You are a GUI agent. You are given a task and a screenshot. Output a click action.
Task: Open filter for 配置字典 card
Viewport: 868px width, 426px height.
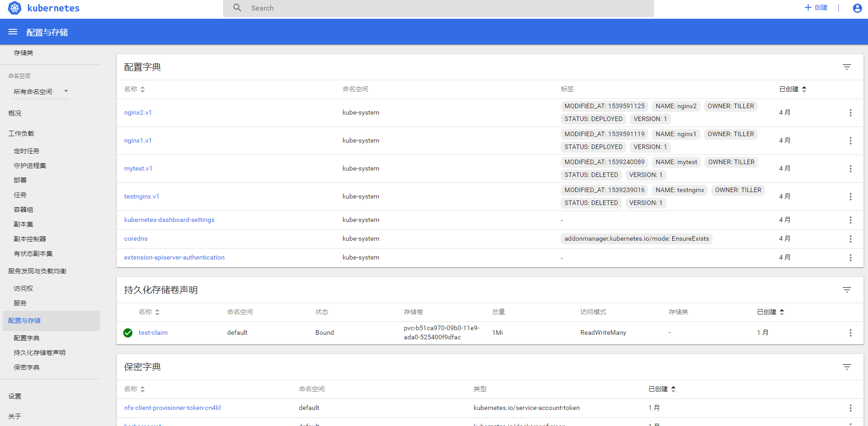click(847, 67)
